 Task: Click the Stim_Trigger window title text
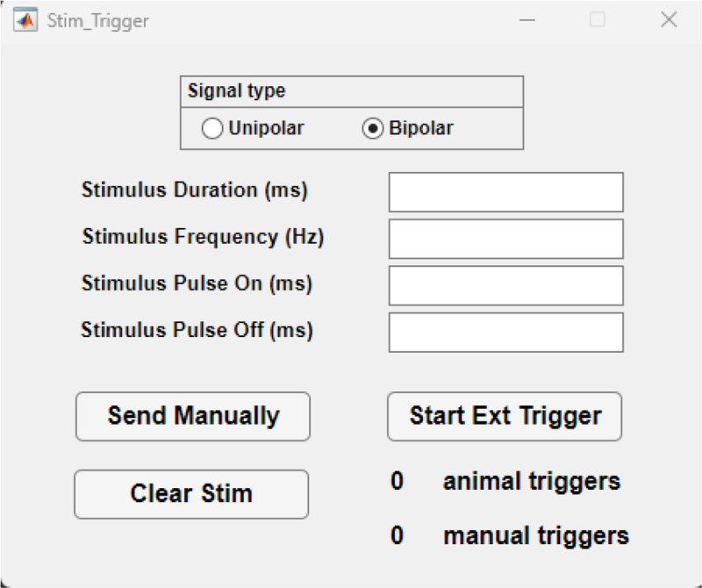point(97,20)
